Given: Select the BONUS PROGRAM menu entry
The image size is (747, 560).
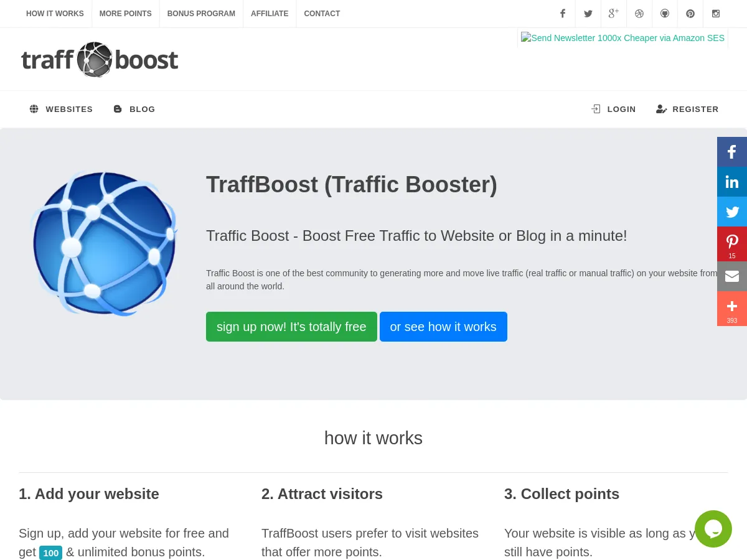Looking at the screenshot, I should point(201,13).
